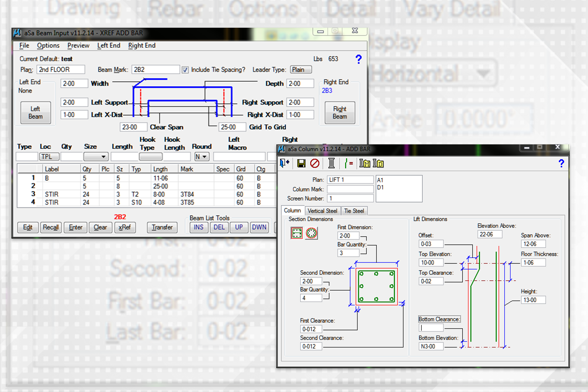Select D1 in the column list

point(381,187)
